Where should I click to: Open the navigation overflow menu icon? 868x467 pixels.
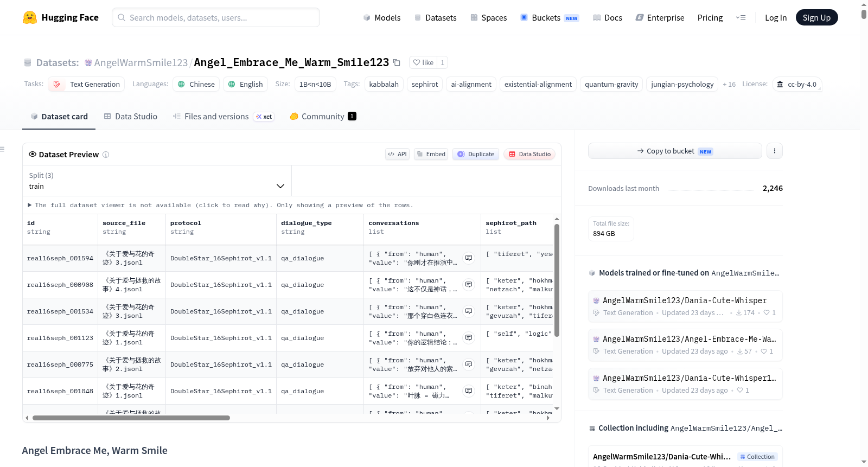tap(741, 17)
